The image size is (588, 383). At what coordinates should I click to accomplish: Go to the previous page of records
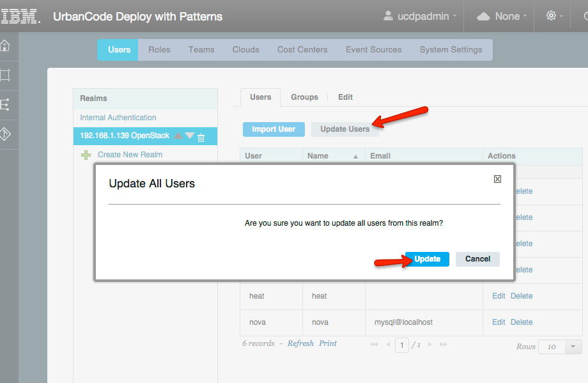pyautogui.click(x=388, y=345)
